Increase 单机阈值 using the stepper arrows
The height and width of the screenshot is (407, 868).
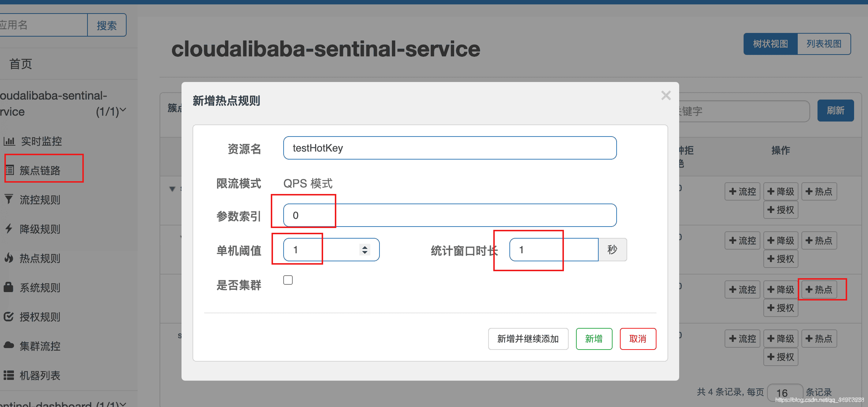pos(365,250)
